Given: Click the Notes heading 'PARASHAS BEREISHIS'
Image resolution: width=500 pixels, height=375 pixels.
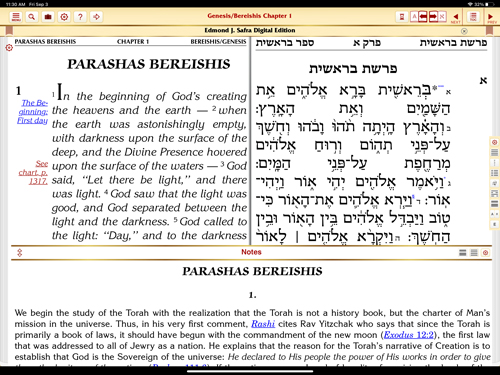Looking at the screenshot, I should [252, 271].
